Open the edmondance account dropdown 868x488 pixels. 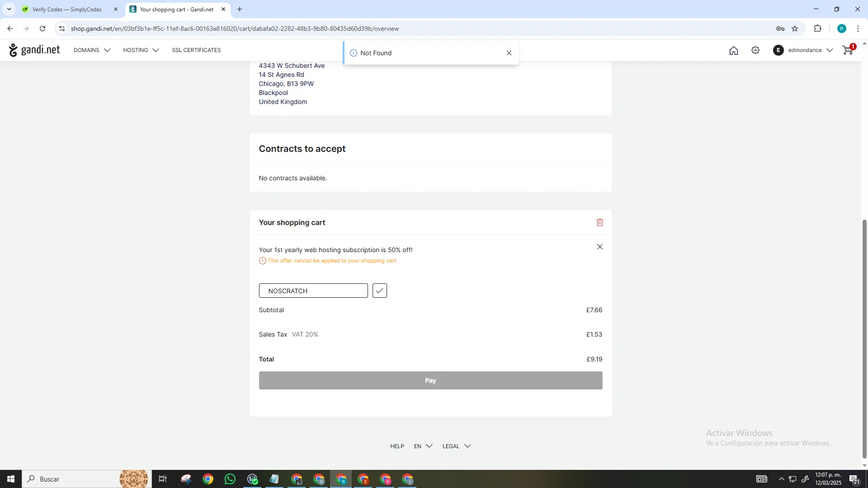click(x=803, y=50)
